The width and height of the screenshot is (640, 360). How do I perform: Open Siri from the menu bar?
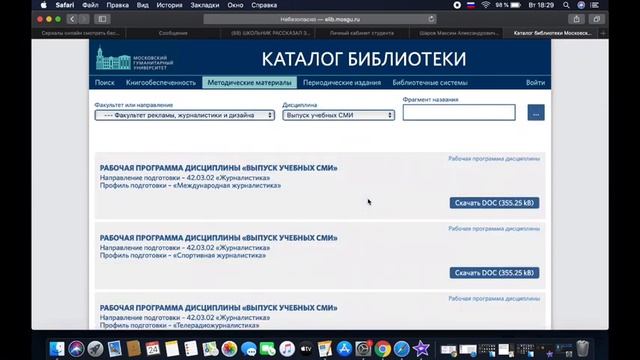point(581,5)
